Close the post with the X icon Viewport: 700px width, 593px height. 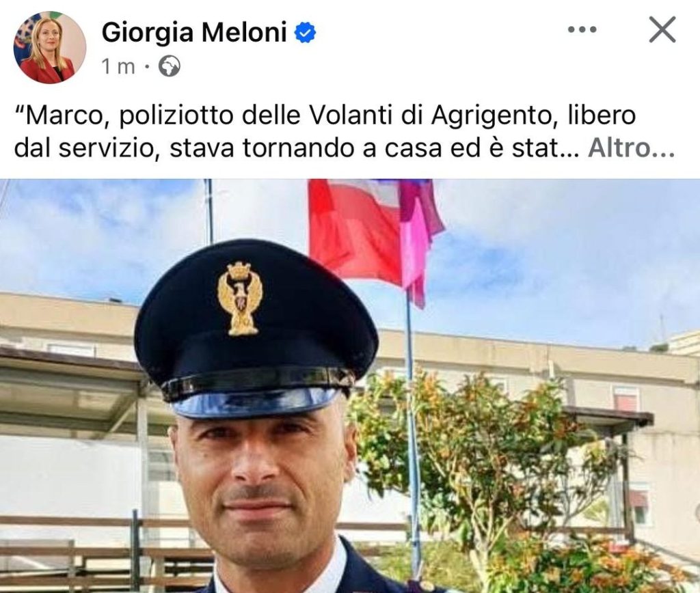662,30
